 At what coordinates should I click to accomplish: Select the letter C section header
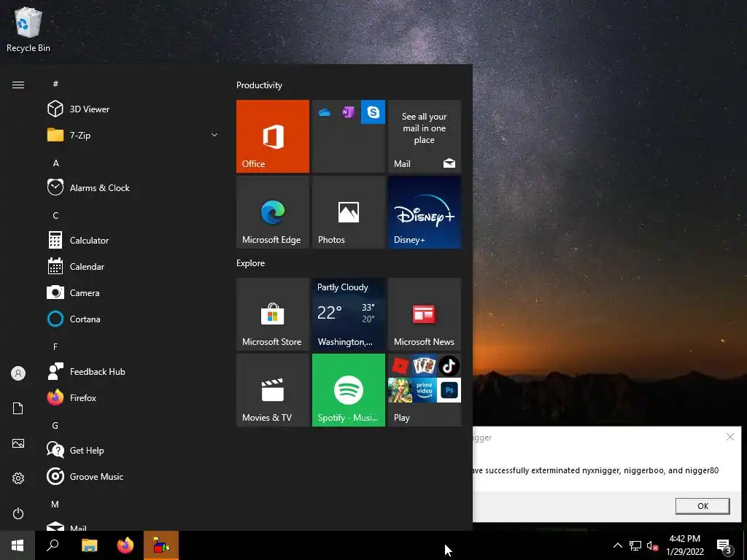coord(55,215)
